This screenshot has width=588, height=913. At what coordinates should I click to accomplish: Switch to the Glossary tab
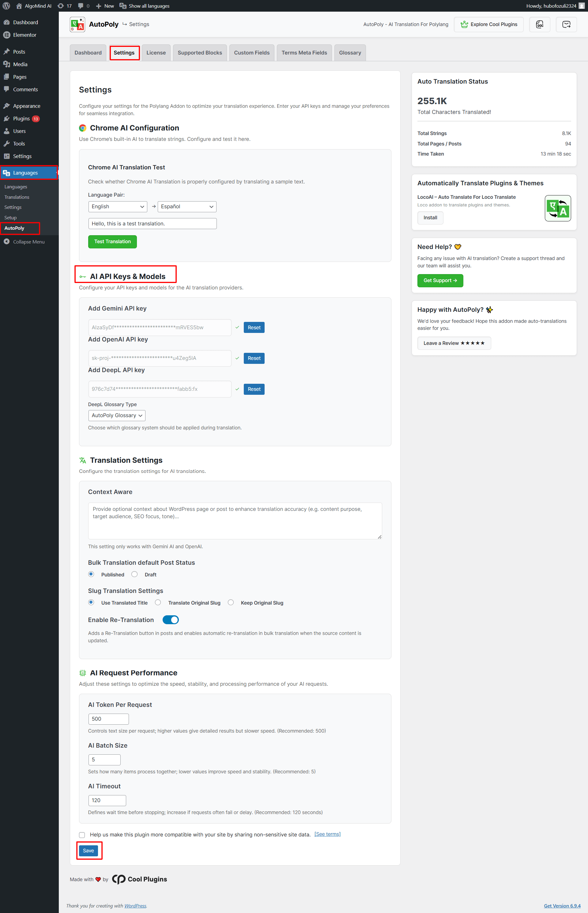tap(350, 53)
